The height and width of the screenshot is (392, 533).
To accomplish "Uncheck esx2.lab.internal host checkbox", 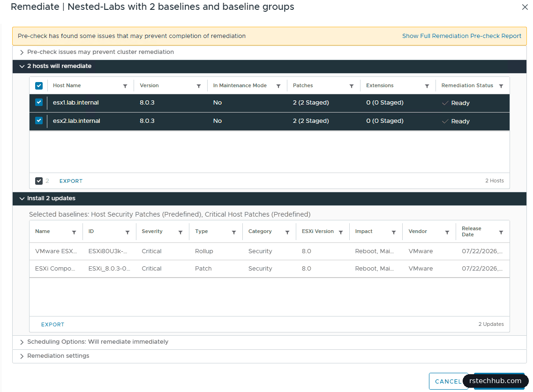I will (x=39, y=121).
